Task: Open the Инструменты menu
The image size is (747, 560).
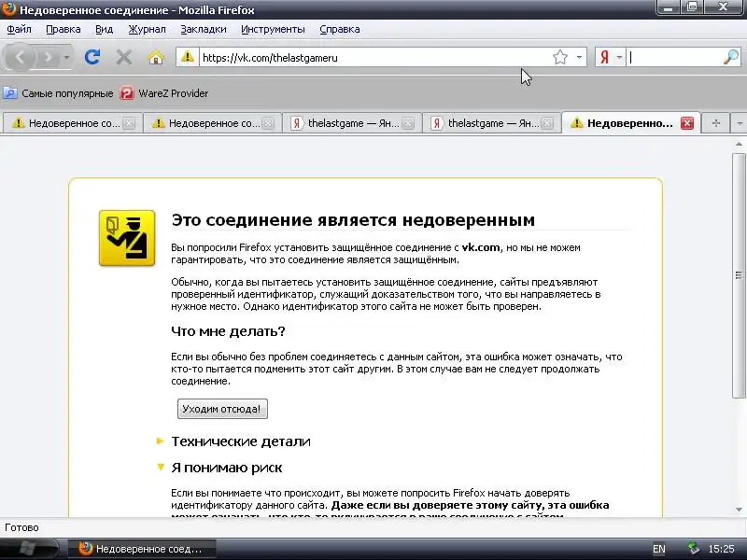Action: coord(273,29)
